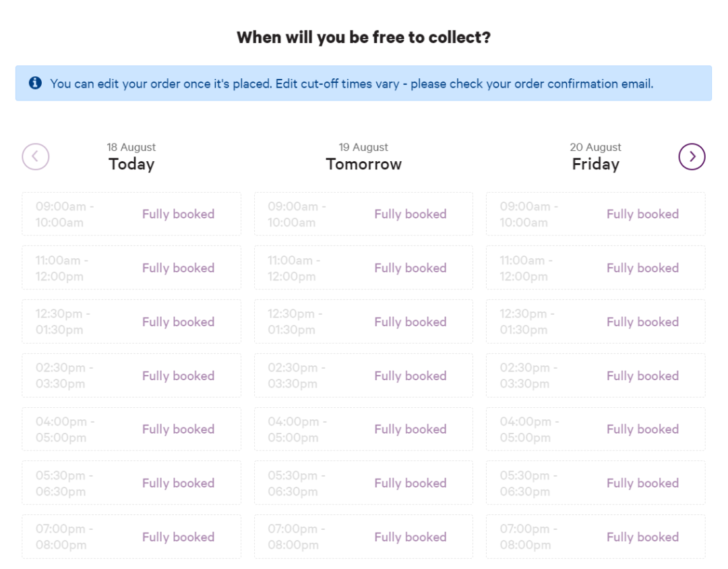Pick Tomorrow 11:00am - 12:00pm slot

(363, 268)
